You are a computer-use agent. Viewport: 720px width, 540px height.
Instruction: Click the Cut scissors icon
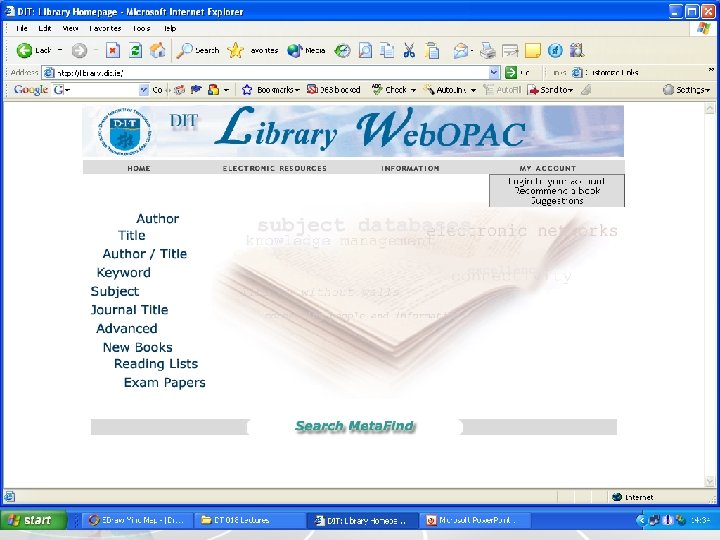(x=409, y=51)
